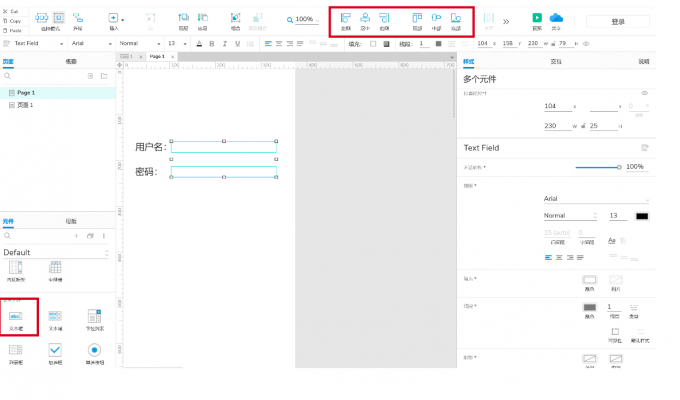
Task: Toggle Italic formatting
Action: (225, 43)
